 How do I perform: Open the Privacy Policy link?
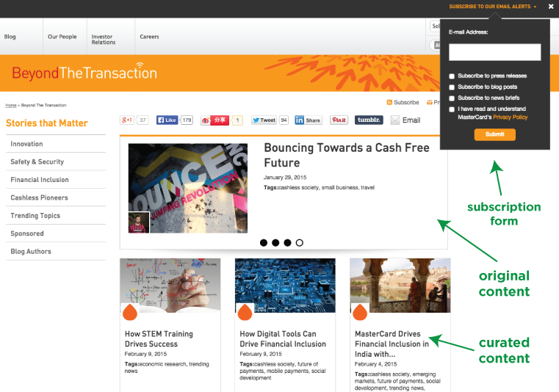(511, 117)
